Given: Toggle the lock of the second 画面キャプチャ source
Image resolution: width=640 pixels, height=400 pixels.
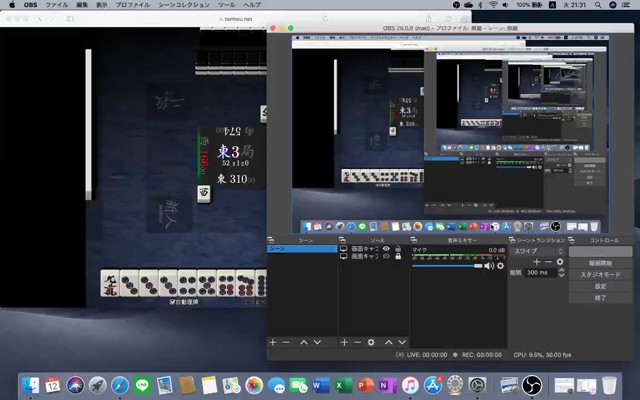Looking at the screenshot, I should tap(398, 256).
